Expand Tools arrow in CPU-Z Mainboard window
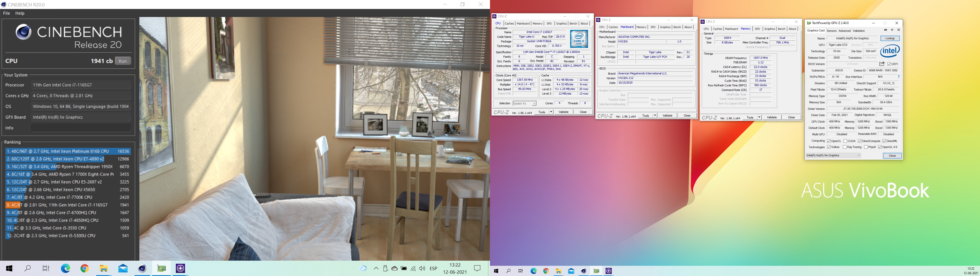This screenshot has width=980, height=276. 655,116
